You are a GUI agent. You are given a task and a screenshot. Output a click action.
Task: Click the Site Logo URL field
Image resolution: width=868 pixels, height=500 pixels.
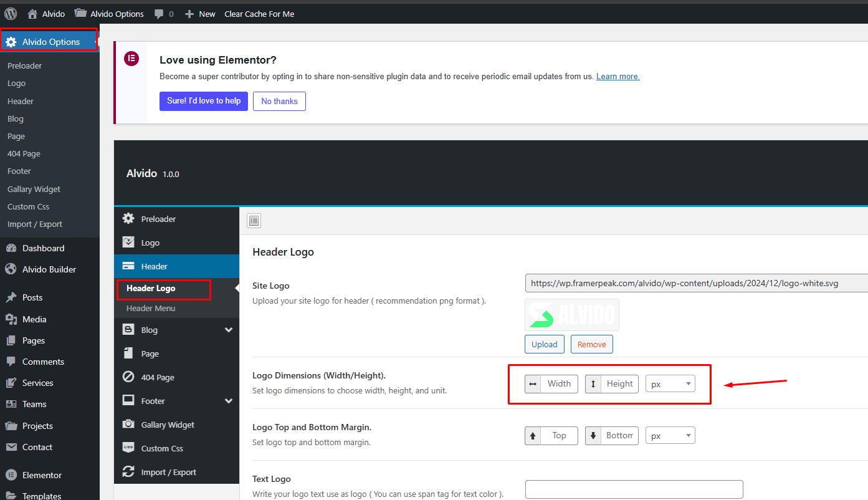click(x=697, y=283)
